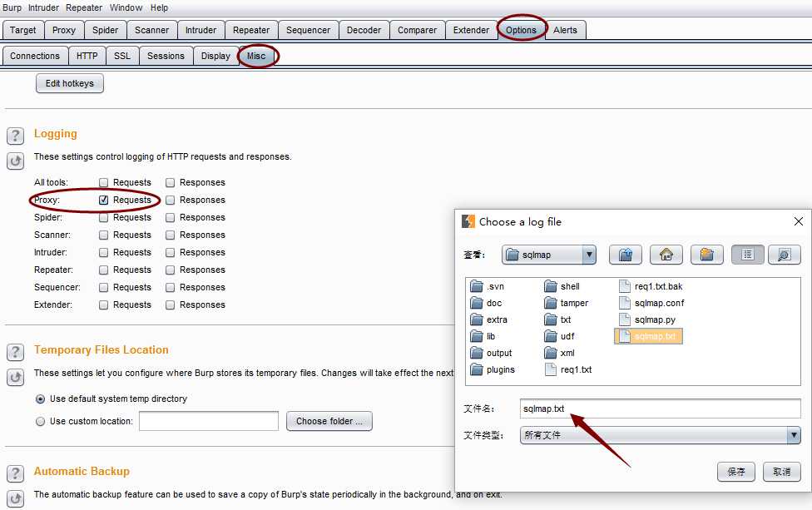The width and height of the screenshot is (812, 510).
Task: Select Use custom location option
Action: pos(41,422)
